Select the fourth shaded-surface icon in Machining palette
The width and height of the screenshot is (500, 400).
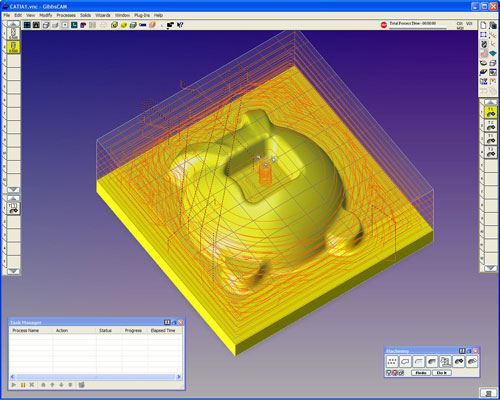[x=432, y=361]
